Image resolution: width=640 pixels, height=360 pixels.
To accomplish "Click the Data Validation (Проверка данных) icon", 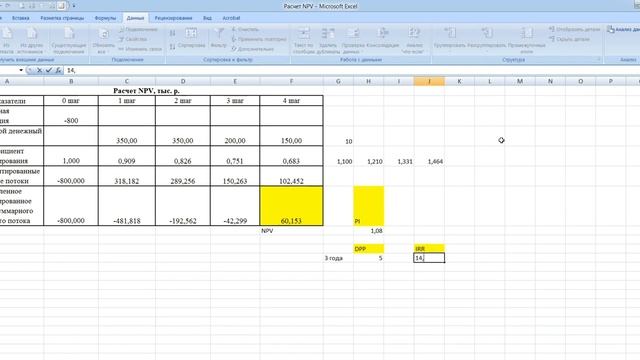I will tap(353, 34).
